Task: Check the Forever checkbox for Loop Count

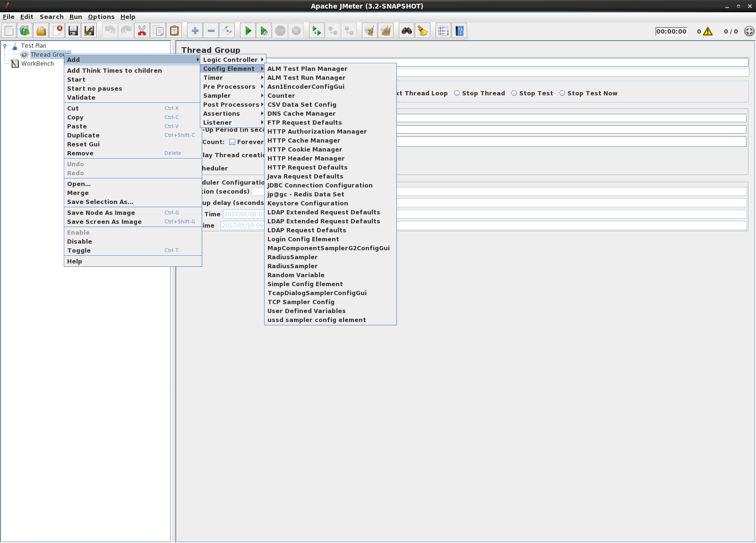Action: (232, 142)
